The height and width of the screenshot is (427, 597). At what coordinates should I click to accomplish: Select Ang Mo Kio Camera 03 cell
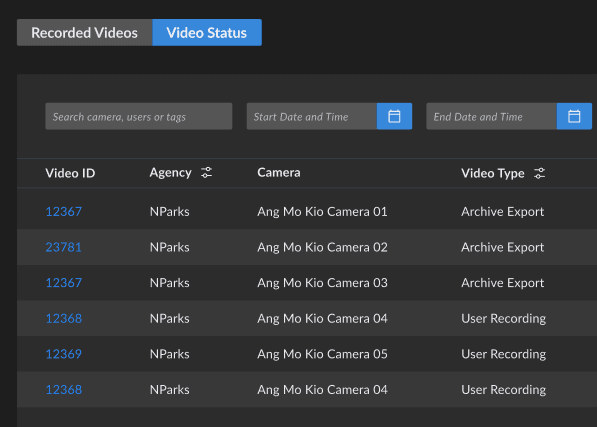pyautogui.click(x=322, y=283)
